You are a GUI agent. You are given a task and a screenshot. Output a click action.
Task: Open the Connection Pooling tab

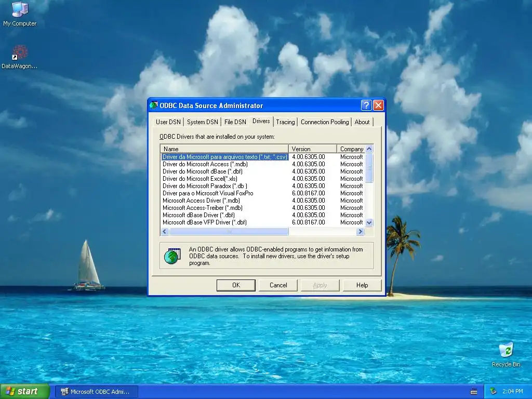pyautogui.click(x=325, y=122)
